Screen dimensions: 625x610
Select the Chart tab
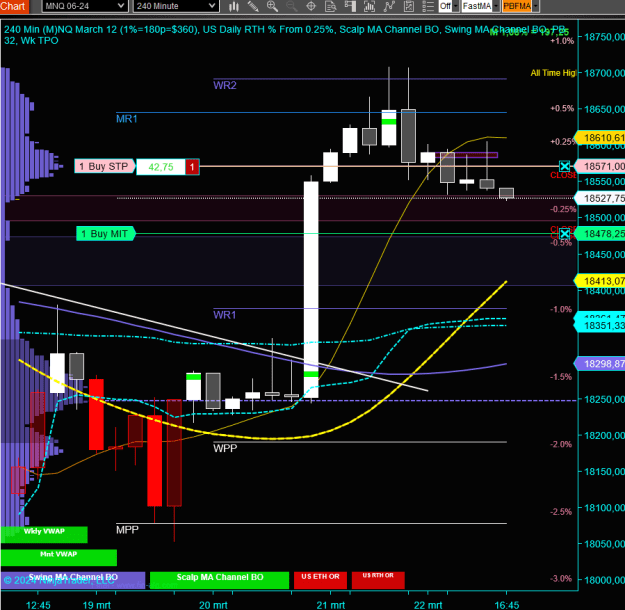click(14, 6)
